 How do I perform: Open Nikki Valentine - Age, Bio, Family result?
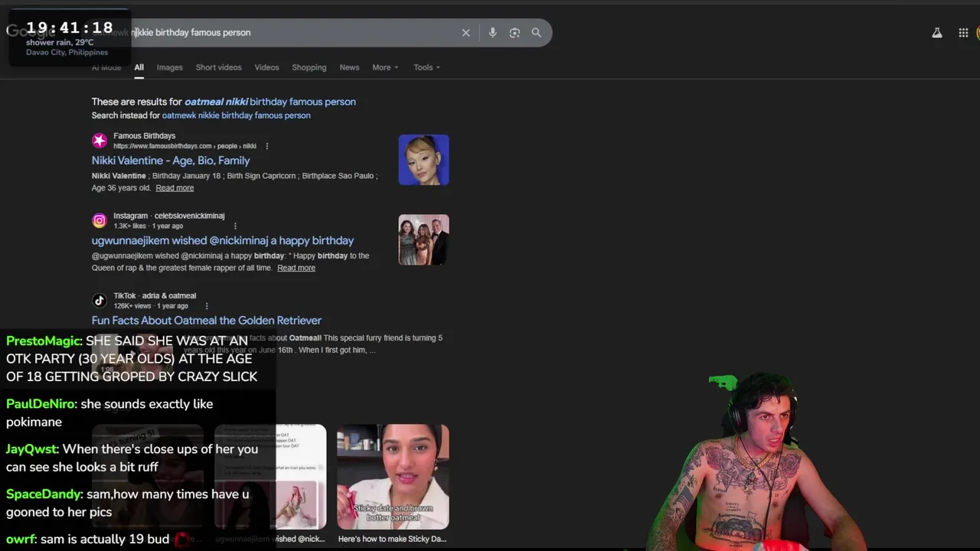171,161
